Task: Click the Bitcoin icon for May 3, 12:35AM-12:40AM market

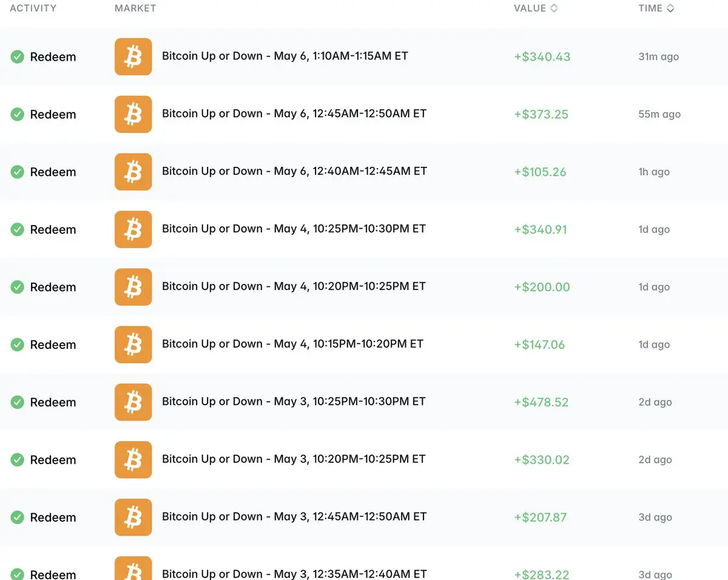Action: tap(133, 568)
